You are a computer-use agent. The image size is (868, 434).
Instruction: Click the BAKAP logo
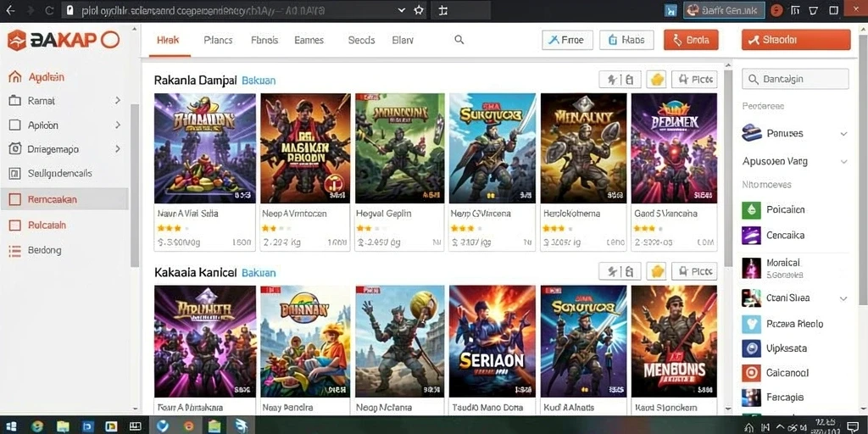(63, 40)
